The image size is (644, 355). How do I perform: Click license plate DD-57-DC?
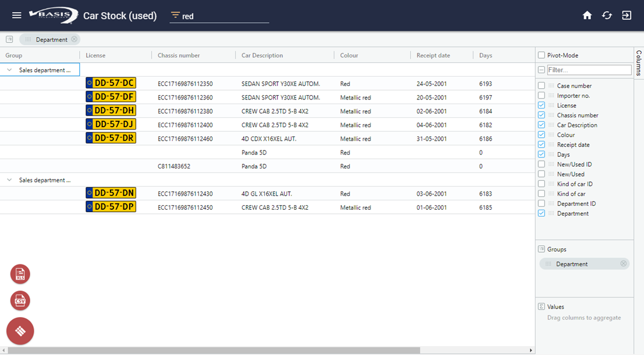111,83
